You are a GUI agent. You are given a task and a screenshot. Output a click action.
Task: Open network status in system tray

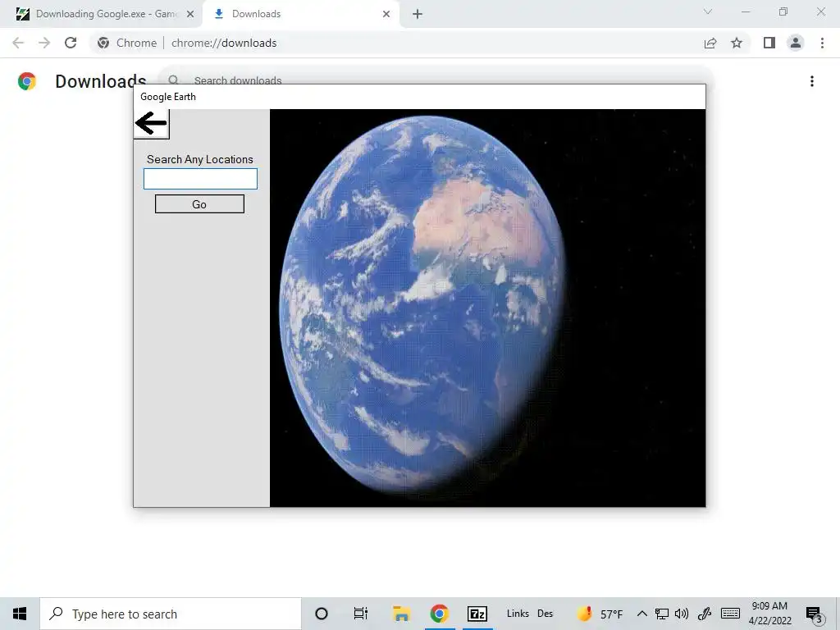tap(662, 614)
